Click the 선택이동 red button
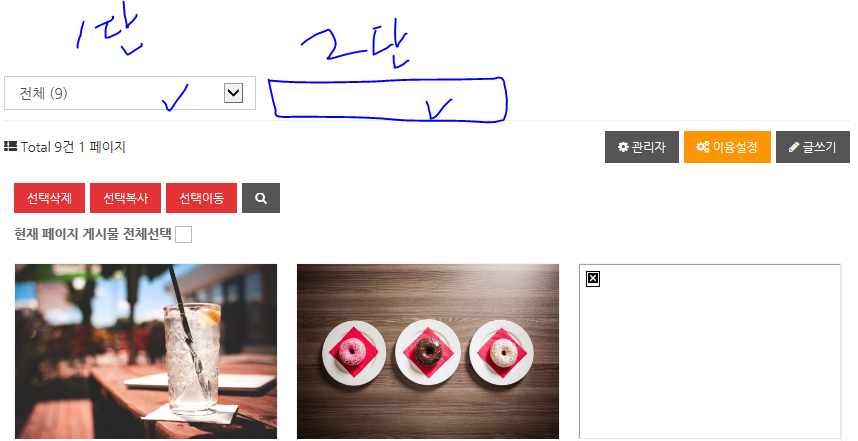 point(201,198)
